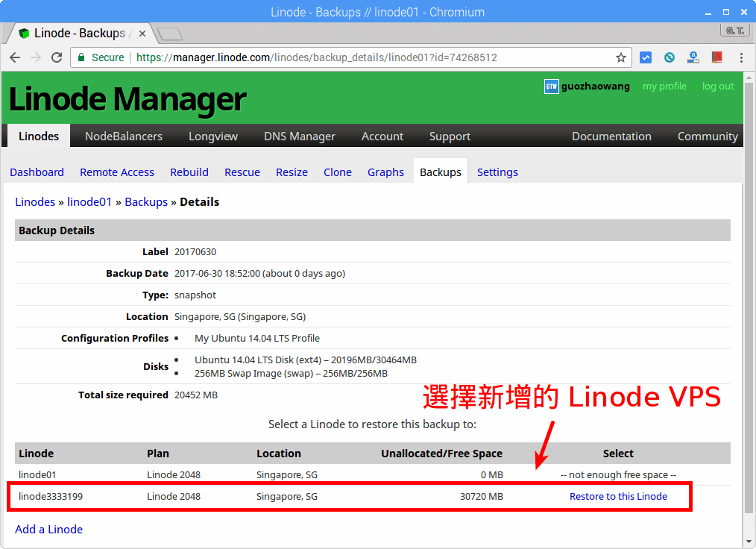Reload the current page

click(57, 57)
